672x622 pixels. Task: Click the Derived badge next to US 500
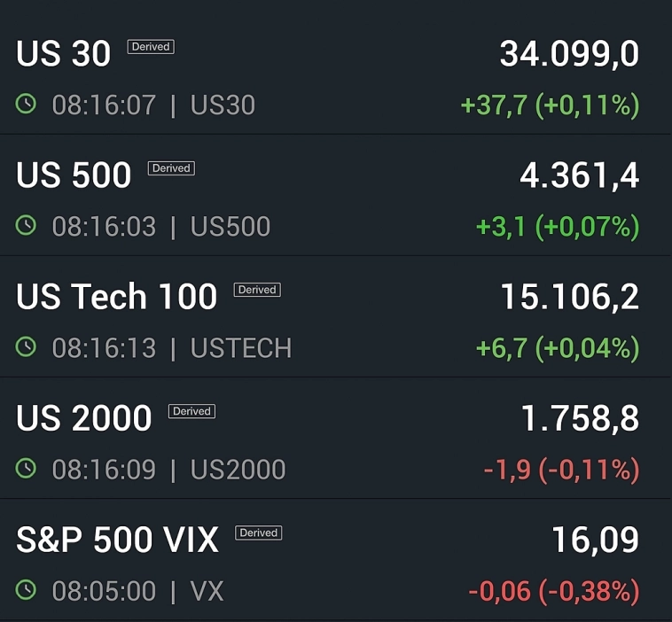tap(171, 168)
